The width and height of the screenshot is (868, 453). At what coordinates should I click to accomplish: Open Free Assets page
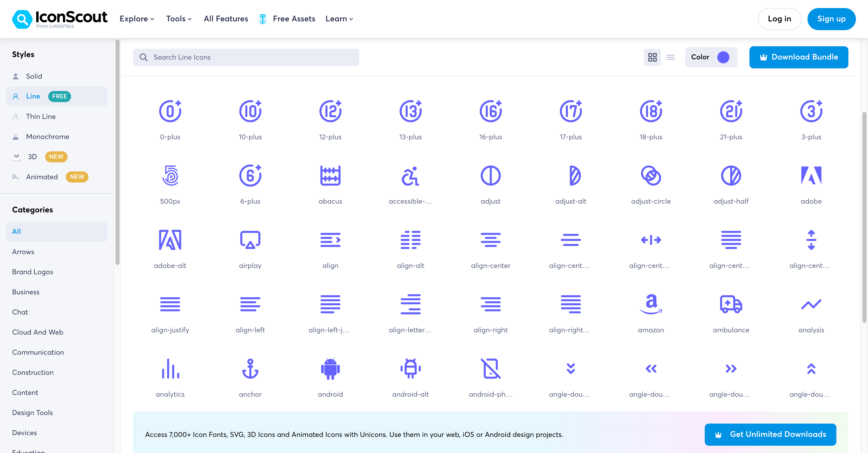287,19
